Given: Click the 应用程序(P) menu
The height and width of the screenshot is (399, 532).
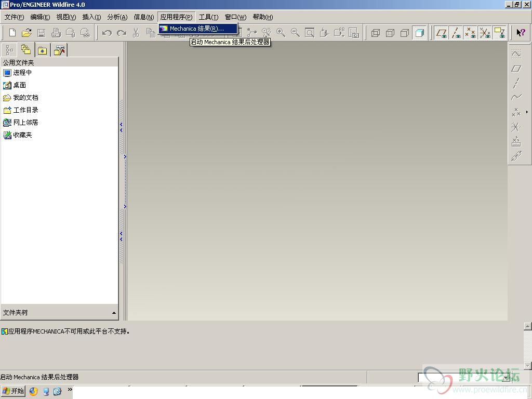Looking at the screenshot, I should 176,17.
